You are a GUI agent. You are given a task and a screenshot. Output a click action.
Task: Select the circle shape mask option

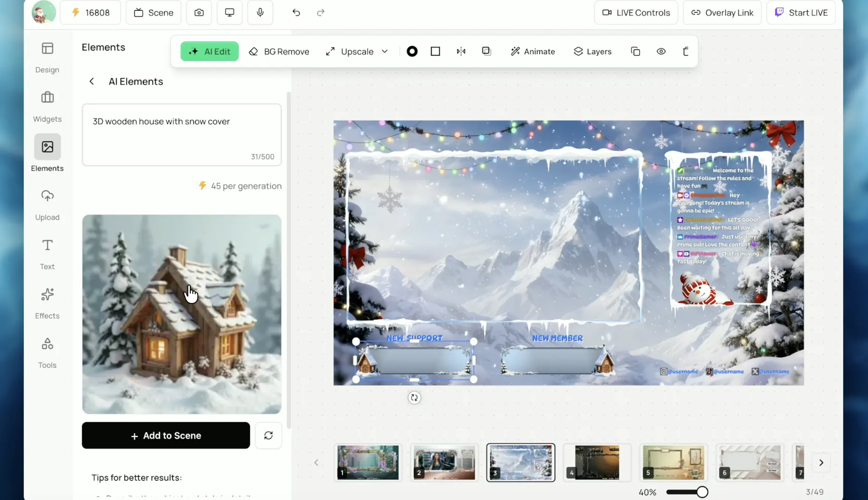tap(412, 52)
